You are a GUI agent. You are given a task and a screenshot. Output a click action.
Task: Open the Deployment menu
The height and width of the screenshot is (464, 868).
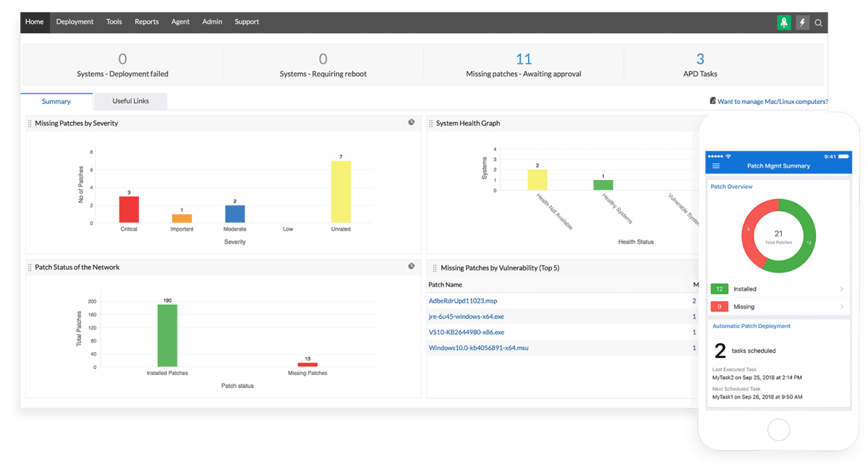(75, 22)
